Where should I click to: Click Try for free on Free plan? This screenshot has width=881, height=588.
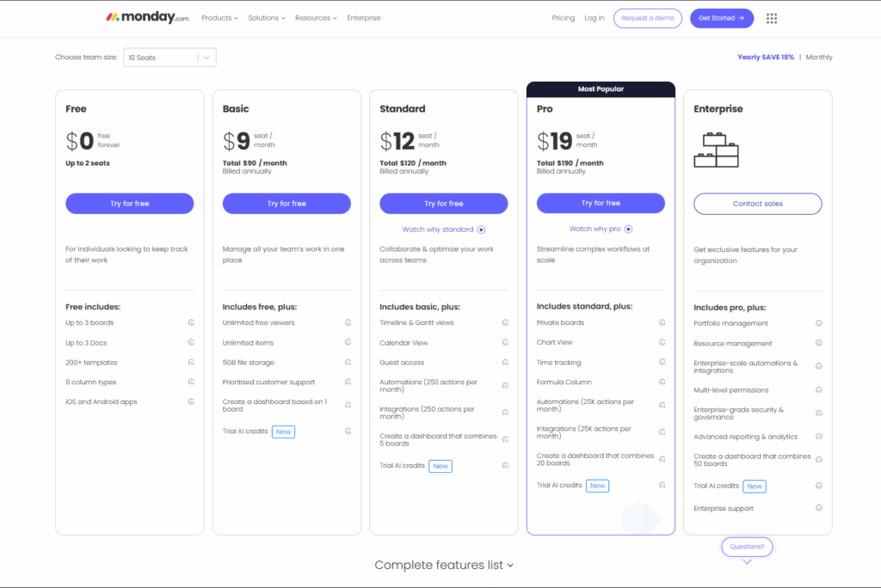pos(130,203)
